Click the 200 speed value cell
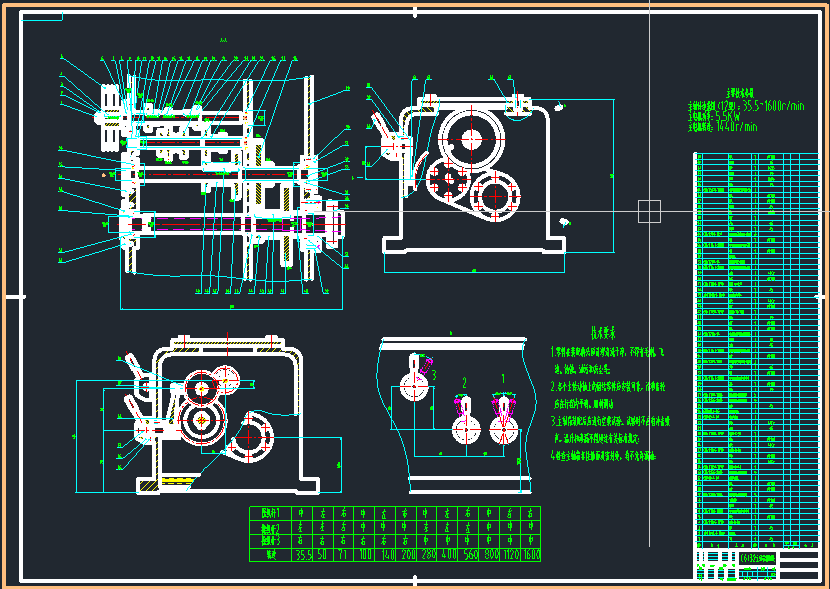830x589 pixels. [x=405, y=555]
